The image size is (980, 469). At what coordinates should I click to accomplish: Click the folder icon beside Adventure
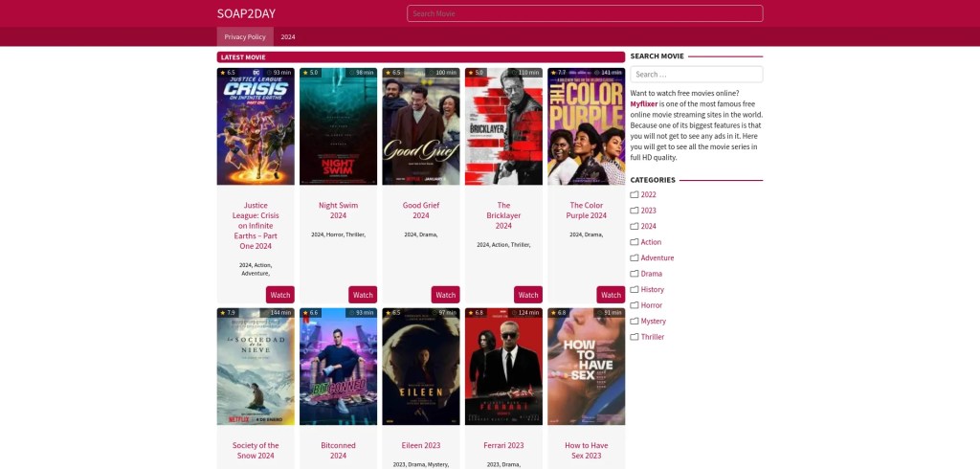click(635, 258)
